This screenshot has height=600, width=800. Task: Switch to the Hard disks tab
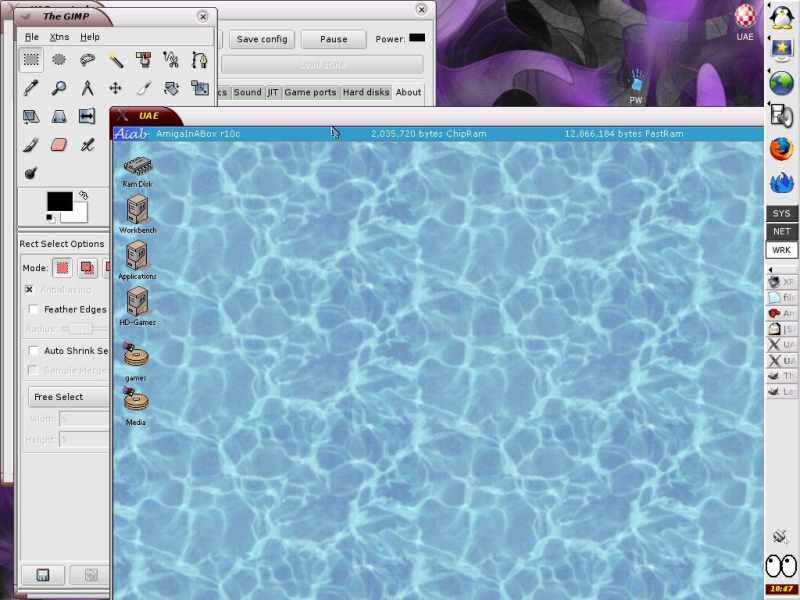[366, 92]
